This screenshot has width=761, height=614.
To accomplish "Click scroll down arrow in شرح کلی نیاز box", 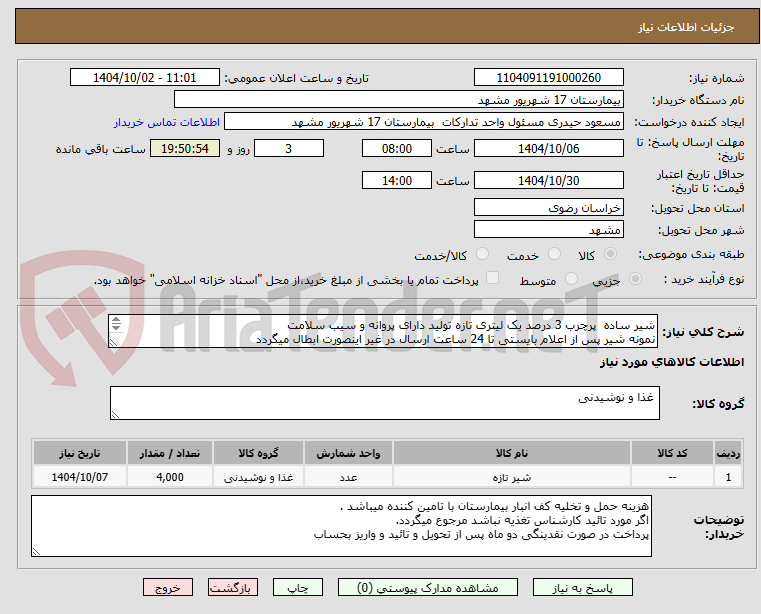I will (x=116, y=327).
